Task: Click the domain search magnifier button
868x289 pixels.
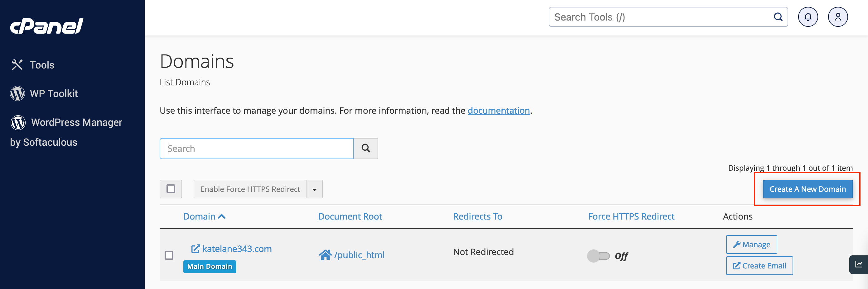Action: (x=366, y=148)
